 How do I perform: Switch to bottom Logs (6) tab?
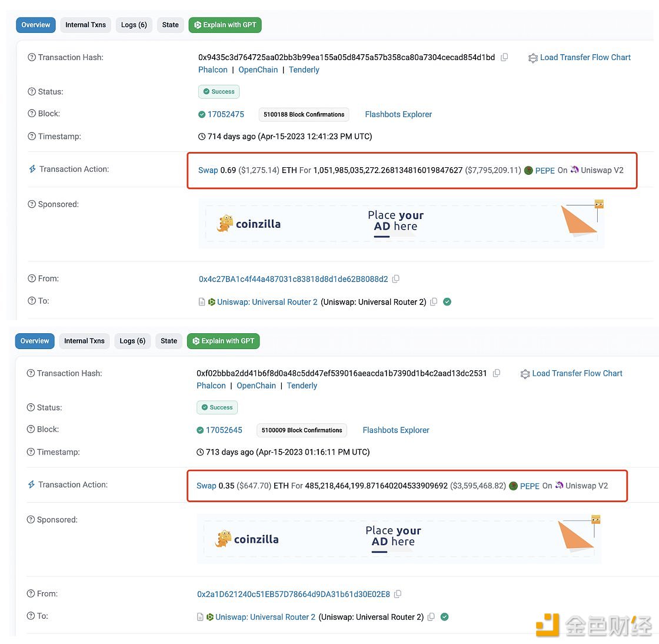click(132, 341)
